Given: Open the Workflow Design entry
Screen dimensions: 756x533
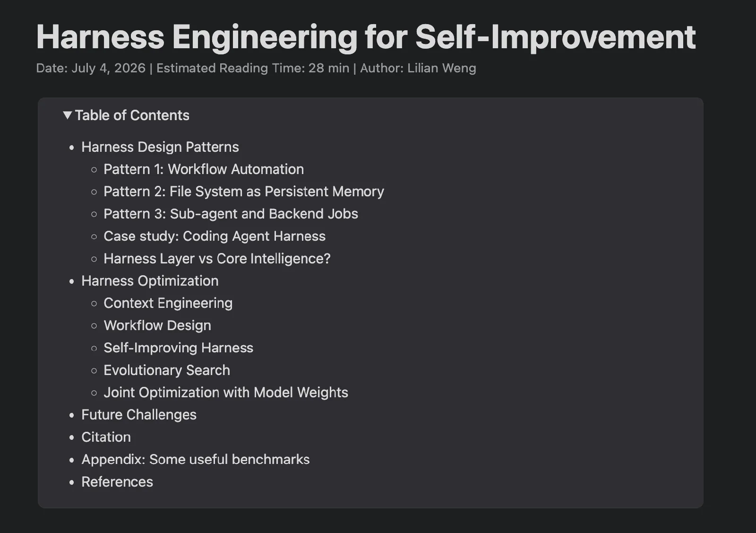Looking at the screenshot, I should tap(157, 325).
